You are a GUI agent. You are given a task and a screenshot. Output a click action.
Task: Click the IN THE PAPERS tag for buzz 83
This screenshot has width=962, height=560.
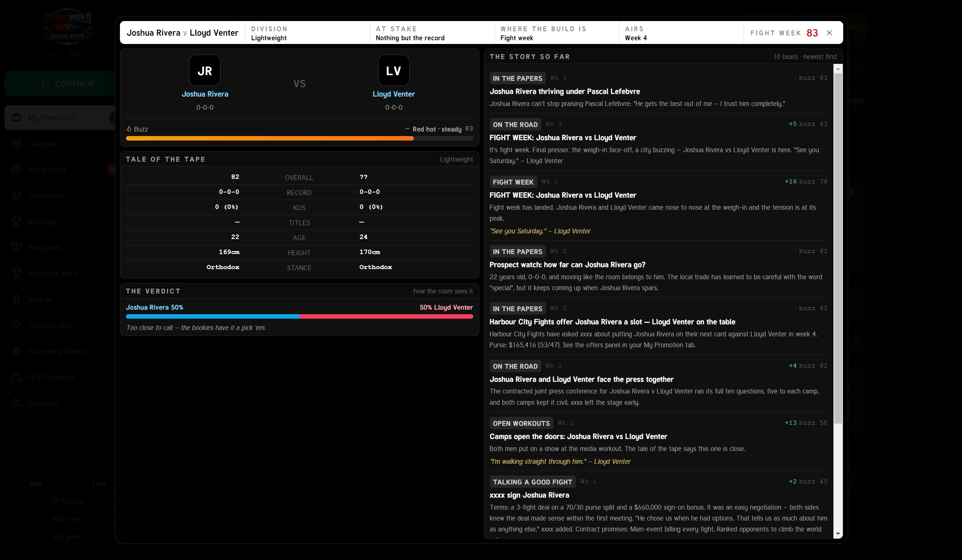(517, 78)
